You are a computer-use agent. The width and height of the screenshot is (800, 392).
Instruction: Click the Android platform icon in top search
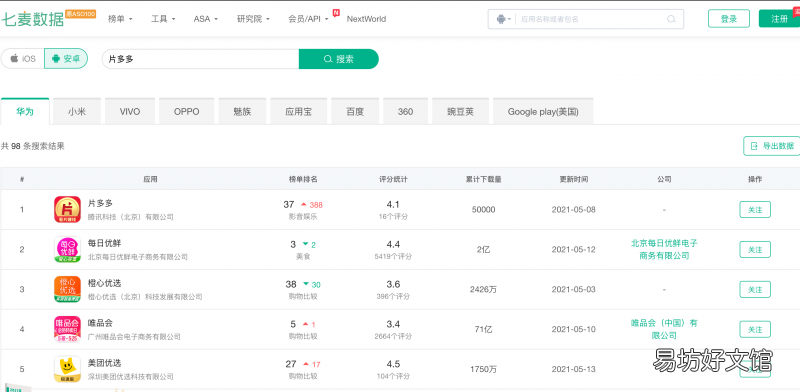(501, 19)
